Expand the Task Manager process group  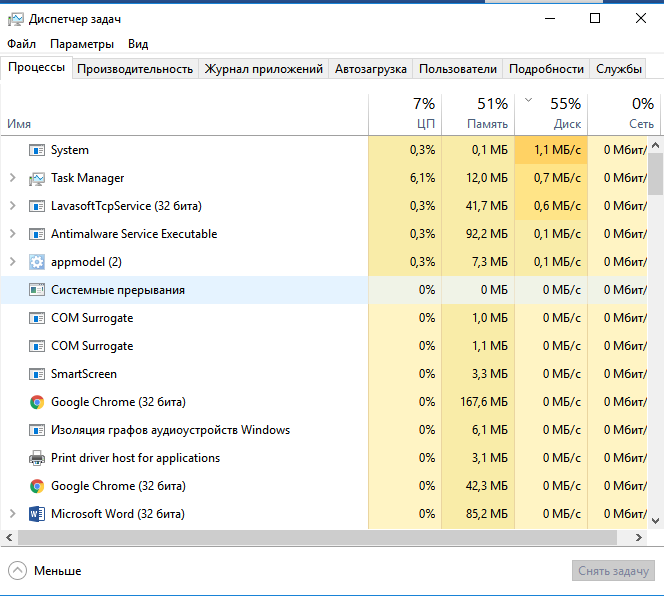click(x=12, y=178)
